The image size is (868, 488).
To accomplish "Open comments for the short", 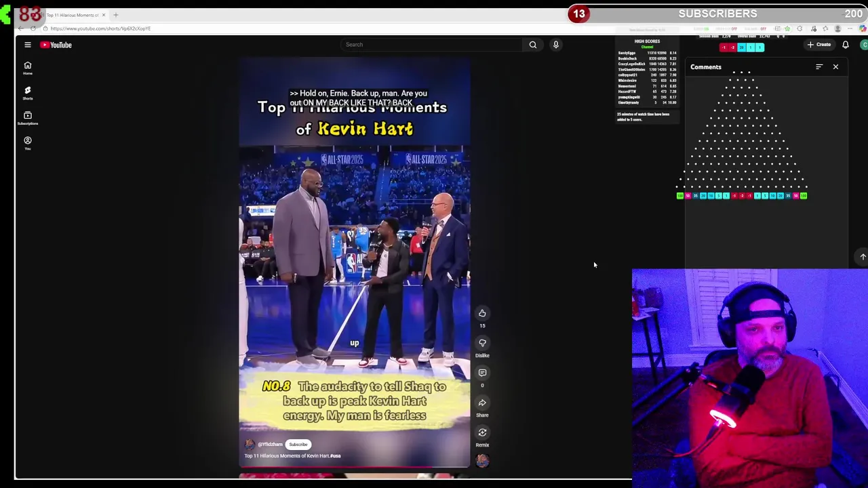I will click(482, 373).
